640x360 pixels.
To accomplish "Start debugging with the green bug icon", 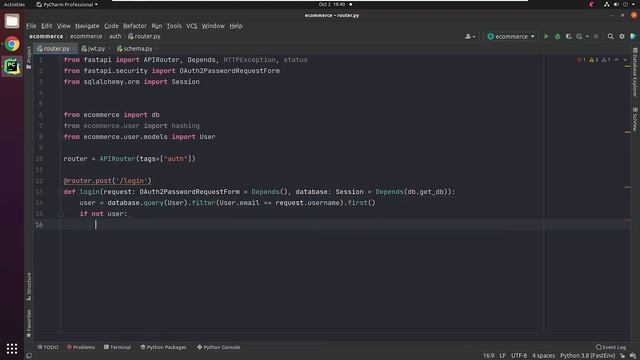I will point(558,36).
